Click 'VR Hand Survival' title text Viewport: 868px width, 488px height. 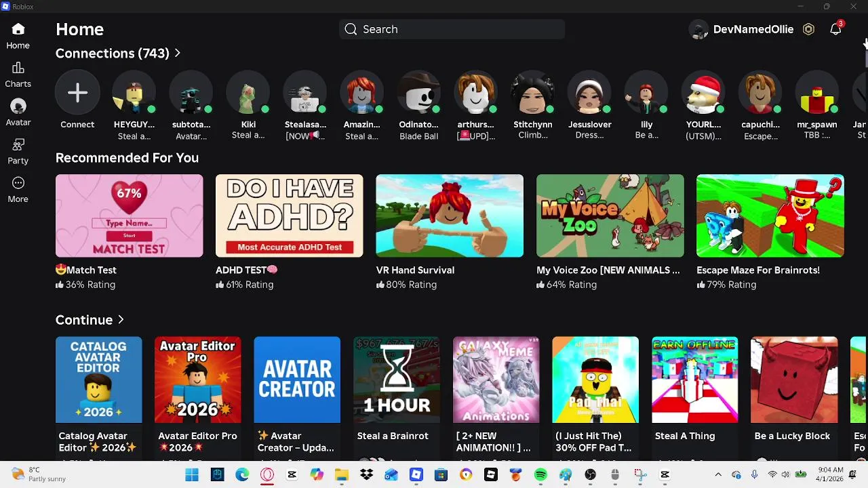click(x=415, y=270)
